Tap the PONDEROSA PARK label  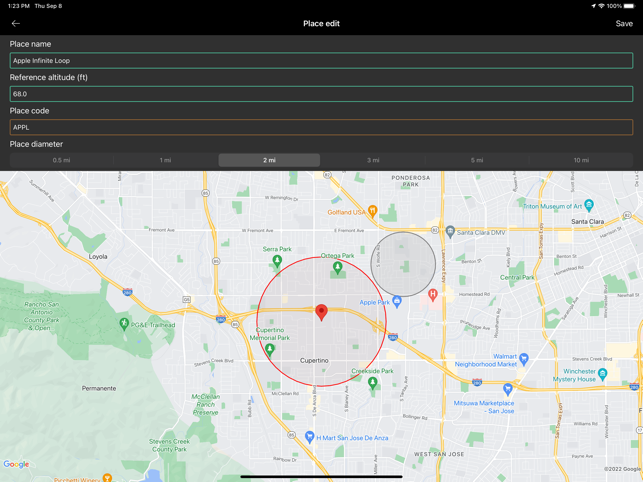coord(410,181)
